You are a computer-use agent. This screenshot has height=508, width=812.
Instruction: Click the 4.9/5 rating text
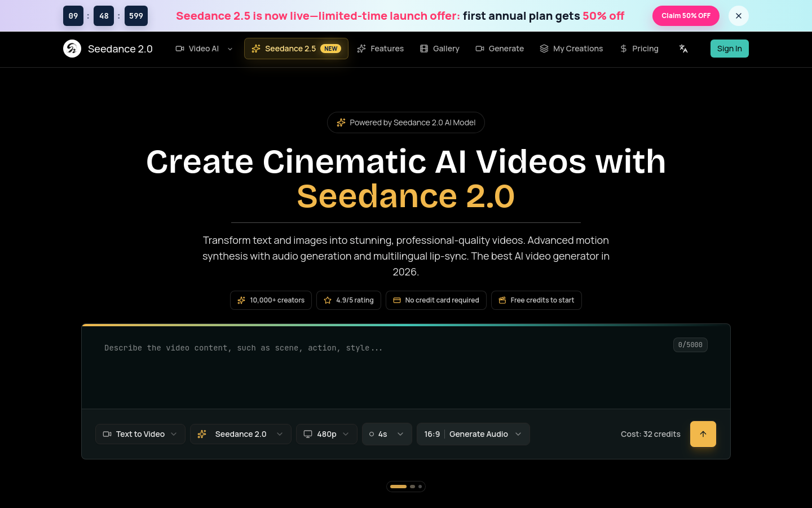[355, 300]
